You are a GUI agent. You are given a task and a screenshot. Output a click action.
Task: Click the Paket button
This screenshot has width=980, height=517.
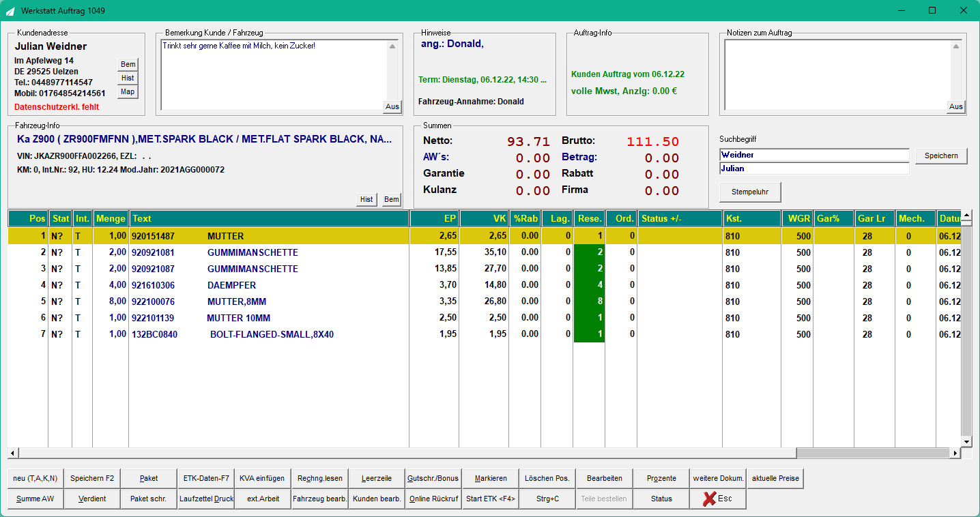[149, 479]
